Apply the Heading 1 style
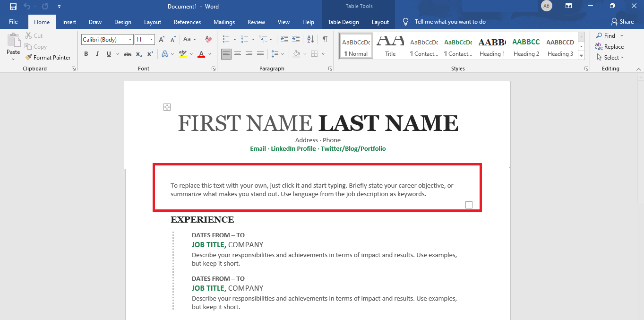The image size is (644, 320). tap(492, 46)
